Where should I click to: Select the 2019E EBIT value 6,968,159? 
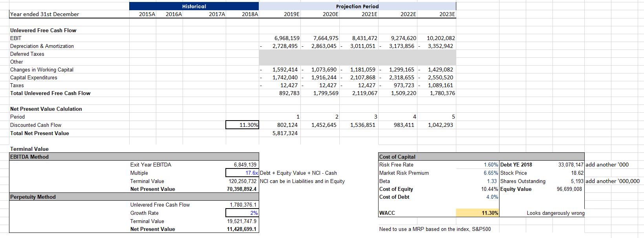click(x=287, y=38)
